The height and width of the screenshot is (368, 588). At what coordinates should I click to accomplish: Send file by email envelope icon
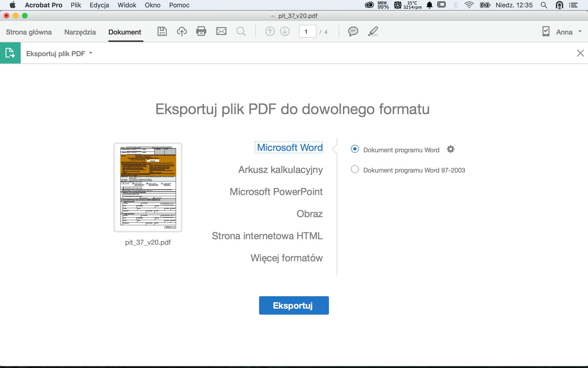pyautogui.click(x=221, y=31)
